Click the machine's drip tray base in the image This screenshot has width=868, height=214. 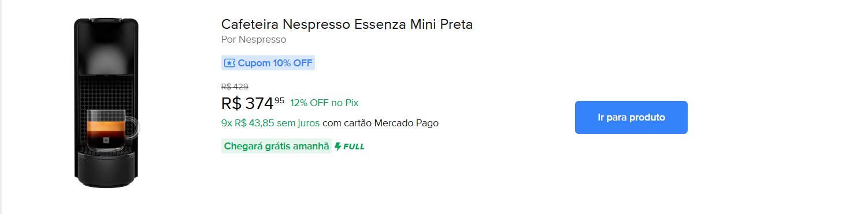pyautogui.click(x=106, y=170)
